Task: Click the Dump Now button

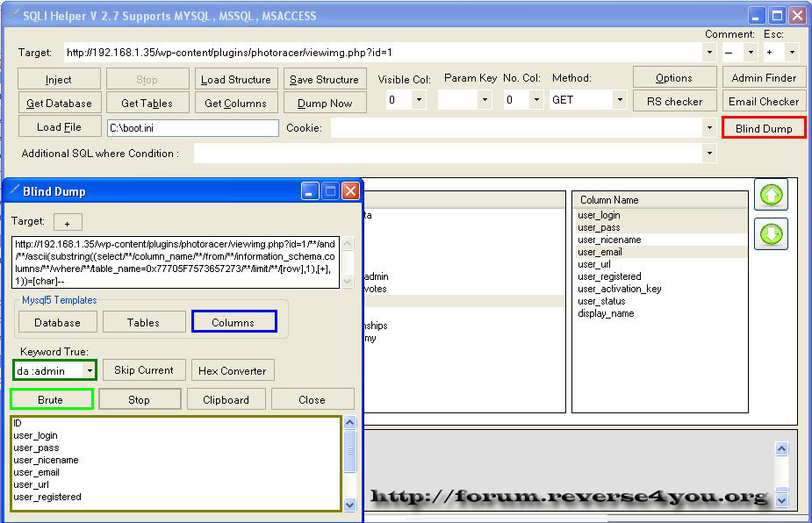Action: (x=325, y=103)
